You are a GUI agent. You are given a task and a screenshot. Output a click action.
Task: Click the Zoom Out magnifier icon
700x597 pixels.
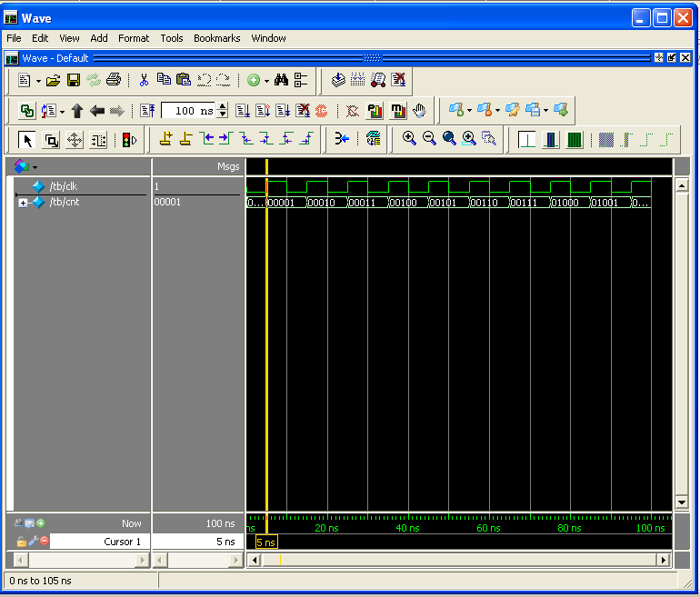[429, 139]
